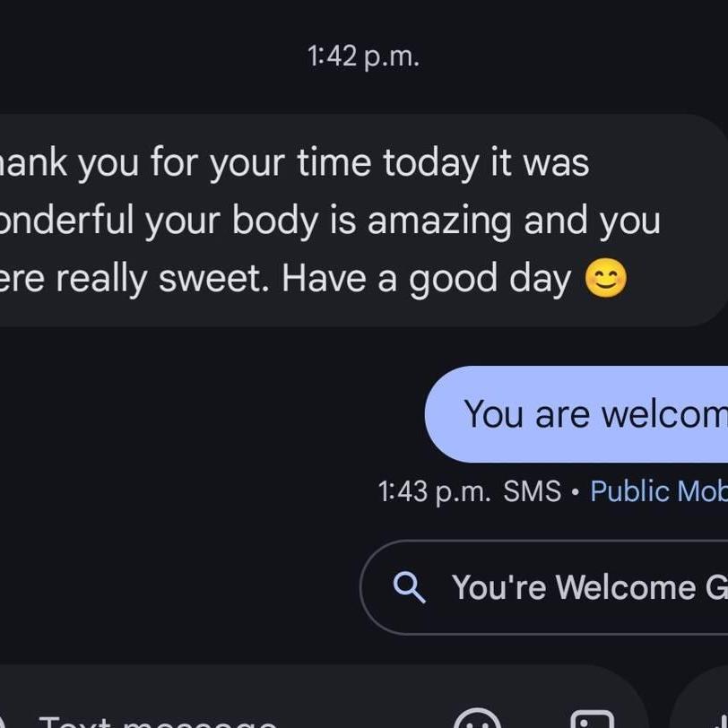Open the gallery attachment icon
Viewport: 728px width, 728px height.
pyautogui.click(x=593, y=719)
